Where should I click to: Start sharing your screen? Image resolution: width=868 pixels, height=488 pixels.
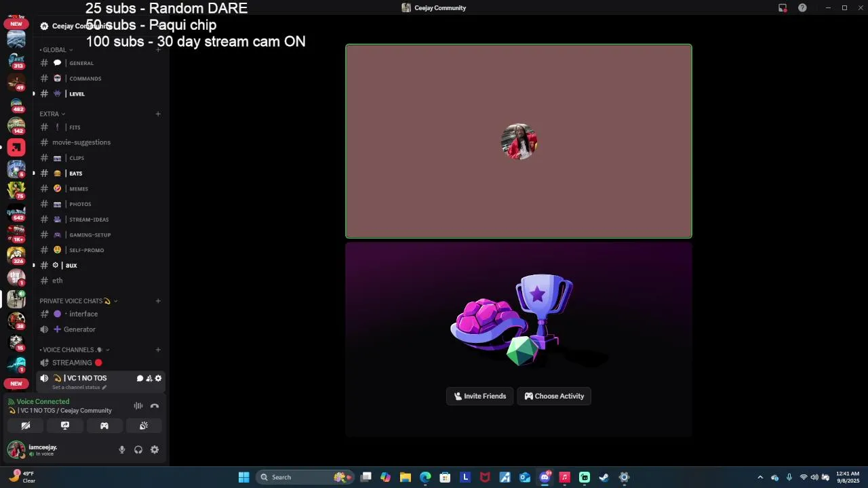point(65,426)
